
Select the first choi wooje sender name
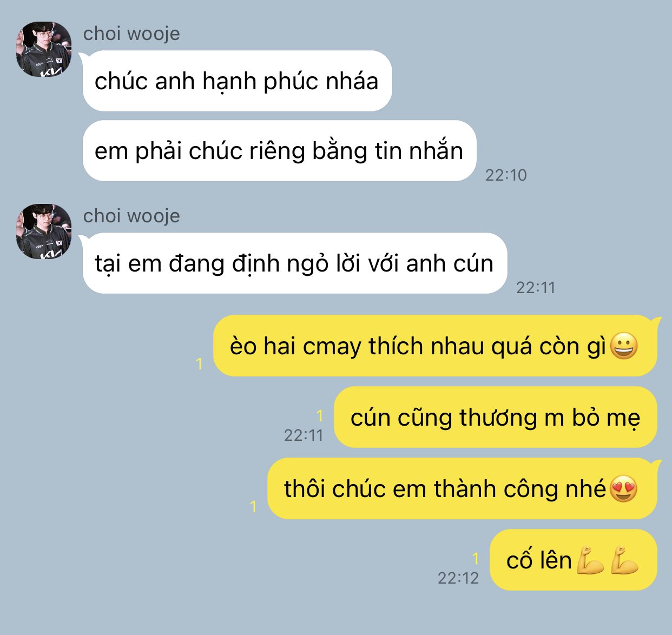[131, 34]
